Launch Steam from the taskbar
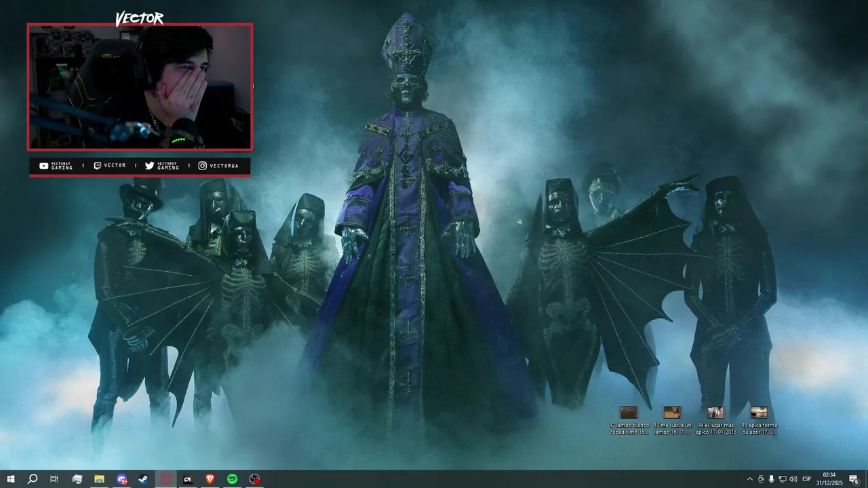Screen dimensions: 868x488 (x=144, y=479)
